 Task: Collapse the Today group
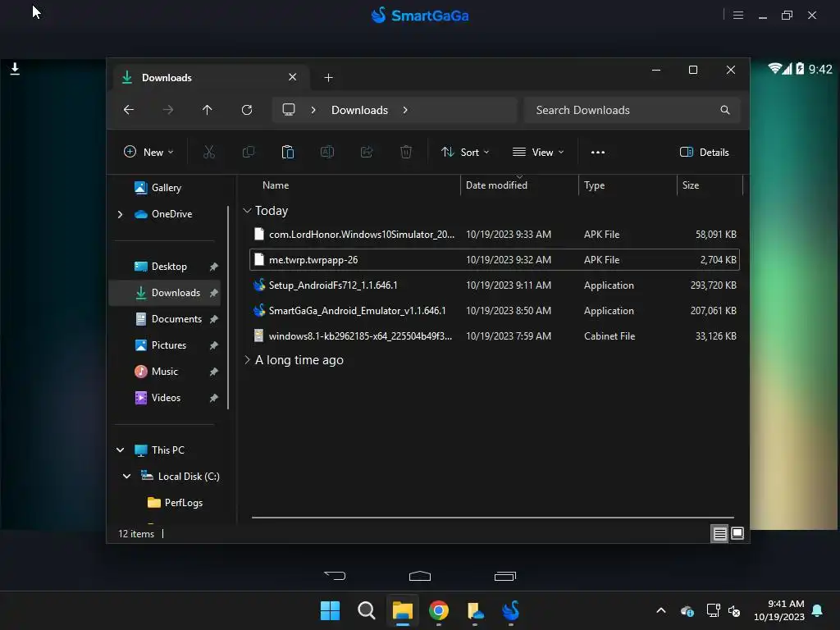click(247, 211)
